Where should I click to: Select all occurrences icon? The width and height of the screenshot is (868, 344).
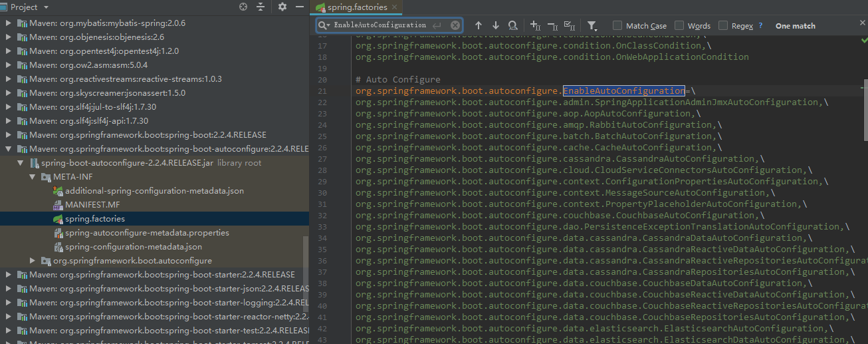570,25
